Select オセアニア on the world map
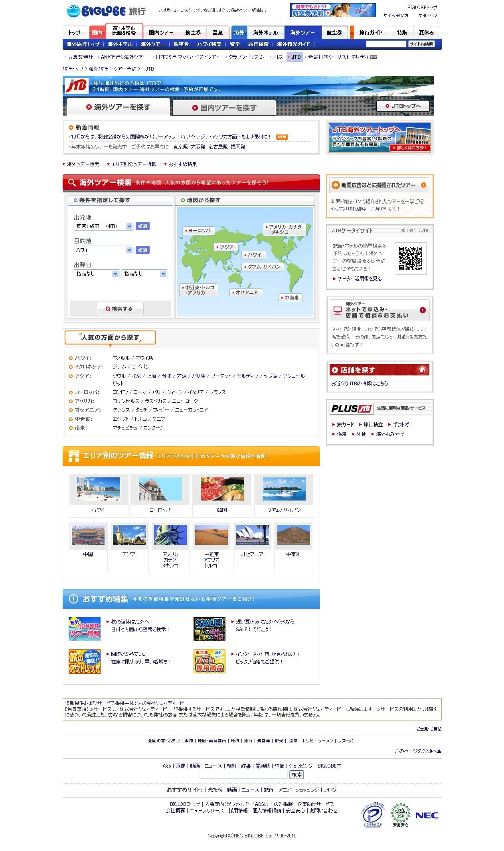This screenshot has height=851, width=504. pos(246,292)
